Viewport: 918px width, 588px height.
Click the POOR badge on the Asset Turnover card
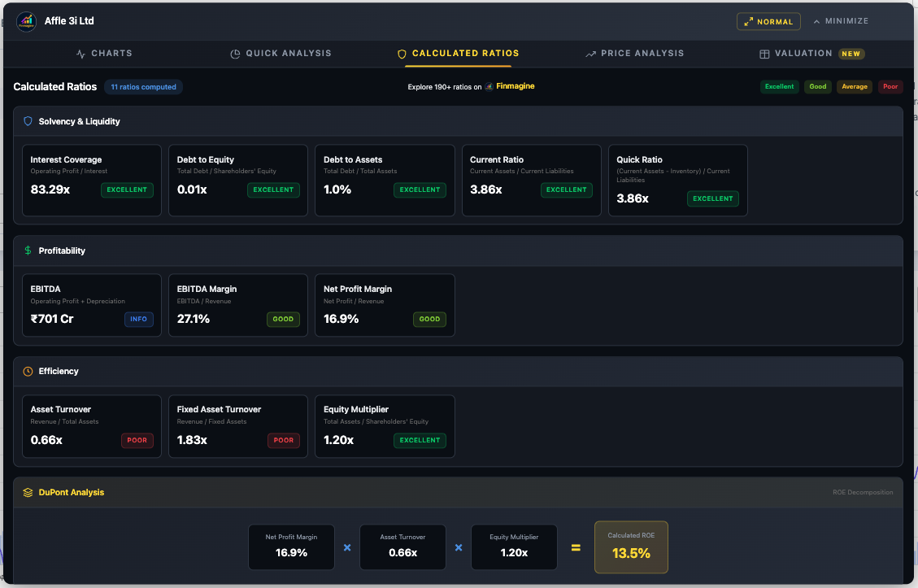pos(137,440)
